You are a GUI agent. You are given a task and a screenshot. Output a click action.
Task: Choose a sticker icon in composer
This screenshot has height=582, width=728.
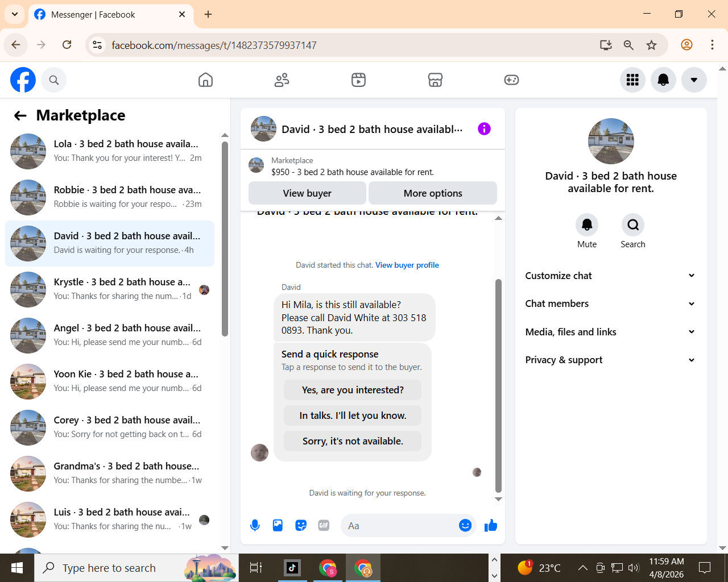301,526
